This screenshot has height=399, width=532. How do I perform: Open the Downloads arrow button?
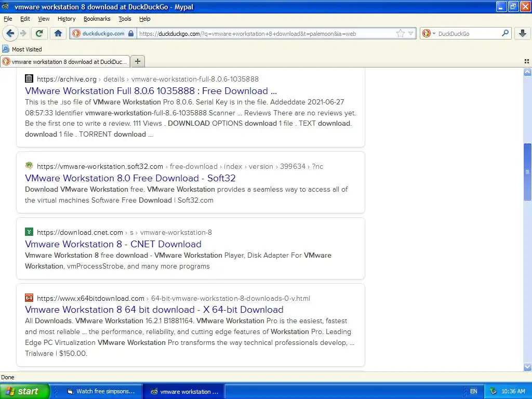tap(523, 33)
